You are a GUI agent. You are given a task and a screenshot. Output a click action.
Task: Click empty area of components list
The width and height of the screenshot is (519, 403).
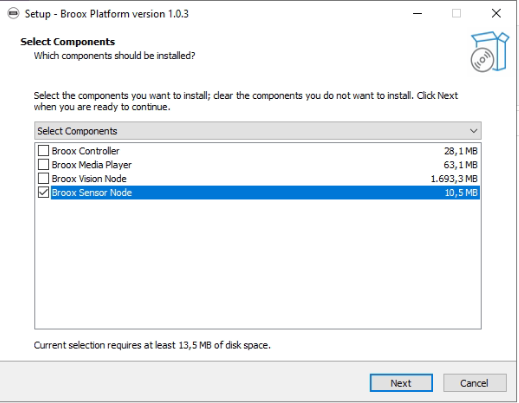(258, 263)
